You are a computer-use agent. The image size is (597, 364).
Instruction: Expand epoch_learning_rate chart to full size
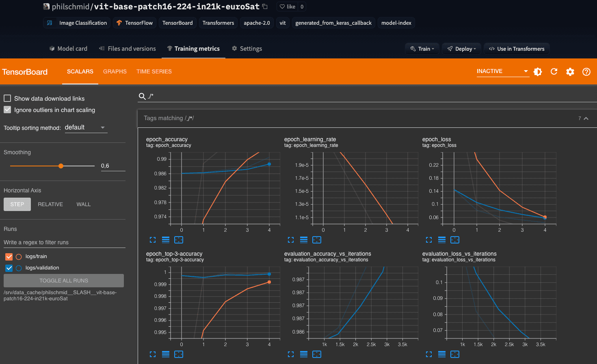click(x=291, y=240)
